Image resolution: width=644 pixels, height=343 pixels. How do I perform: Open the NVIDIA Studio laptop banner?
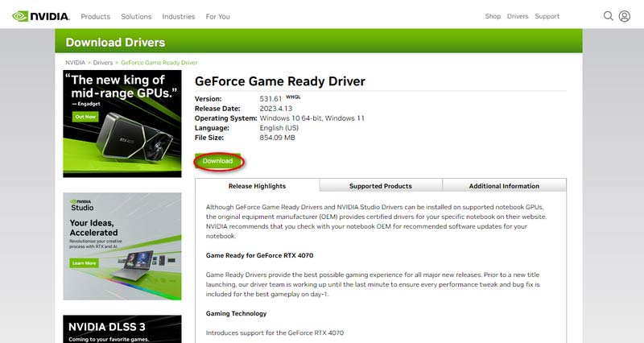pos(122,246)
